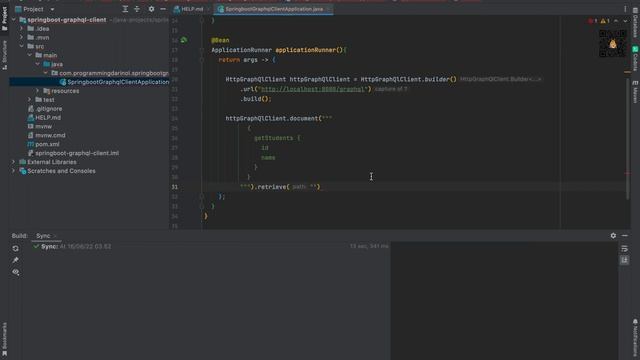The width and height of the screenshot is (640, 360).
Task: Click the applicationRunner method name
Action: (x=305, y=50)
